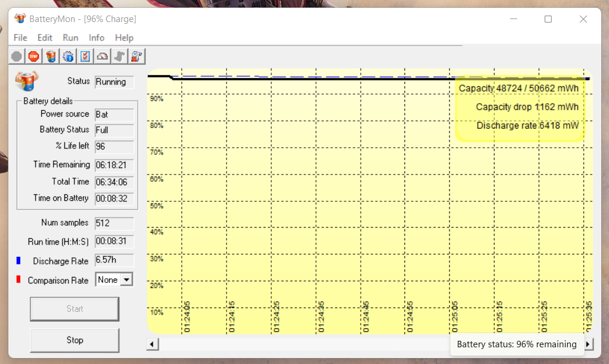Click the BatteryMon app icon in title bar
Screen dimensions: 609x364
click(x=20, y=18)
